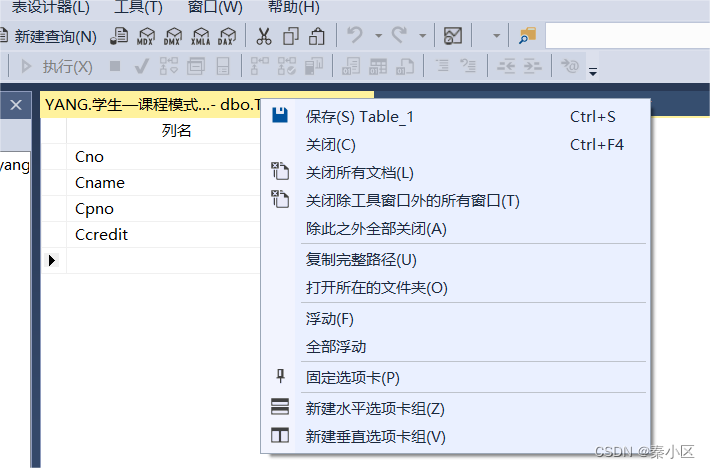Choose Copy Full Path (复制完整路径)
This screenshot has height=468, width=710.
456,260
